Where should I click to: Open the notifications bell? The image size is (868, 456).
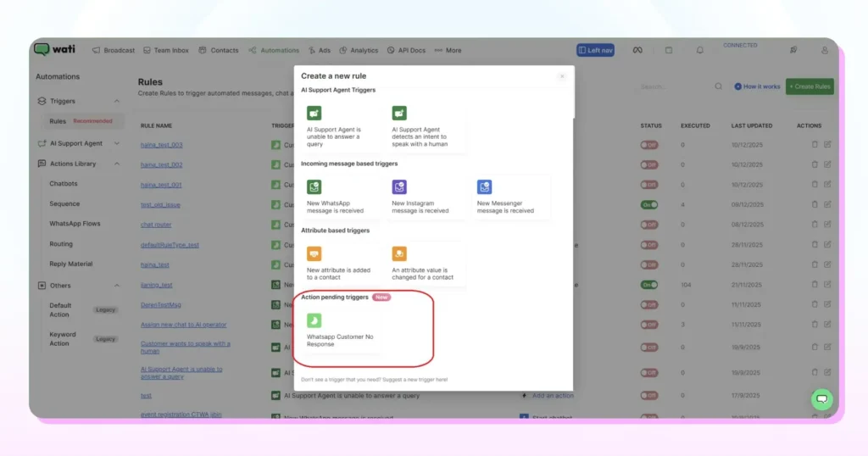point(699,50)
